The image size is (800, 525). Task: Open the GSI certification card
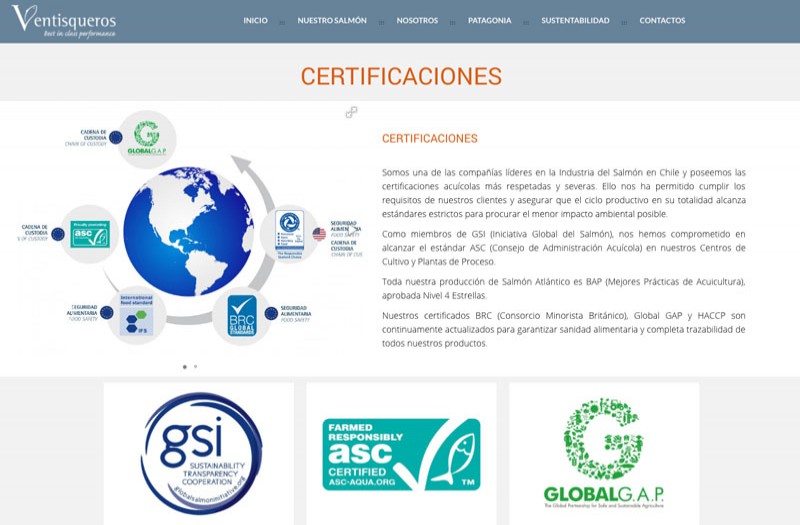(198, 454)
